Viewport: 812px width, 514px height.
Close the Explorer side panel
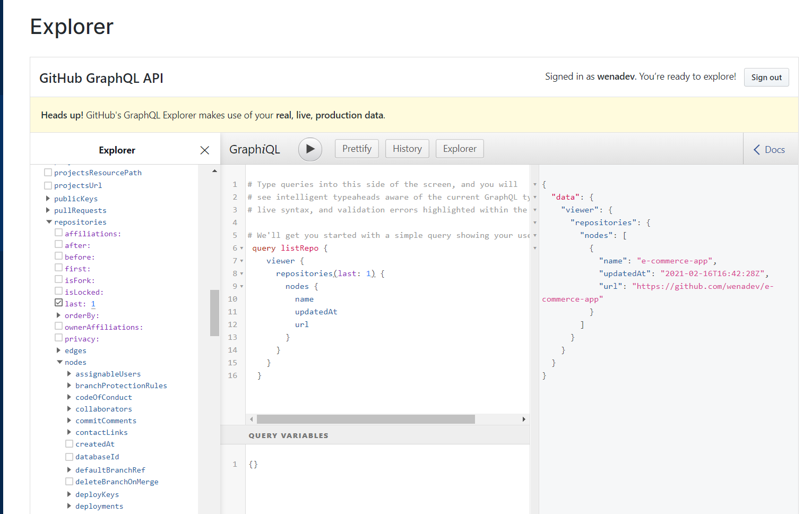click(204, 150)
